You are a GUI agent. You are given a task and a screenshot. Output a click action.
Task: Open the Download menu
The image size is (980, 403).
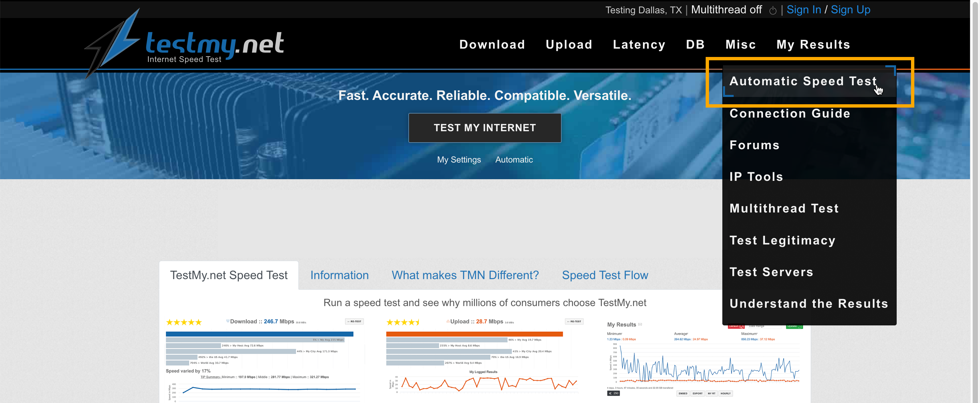tap(492, 45)
